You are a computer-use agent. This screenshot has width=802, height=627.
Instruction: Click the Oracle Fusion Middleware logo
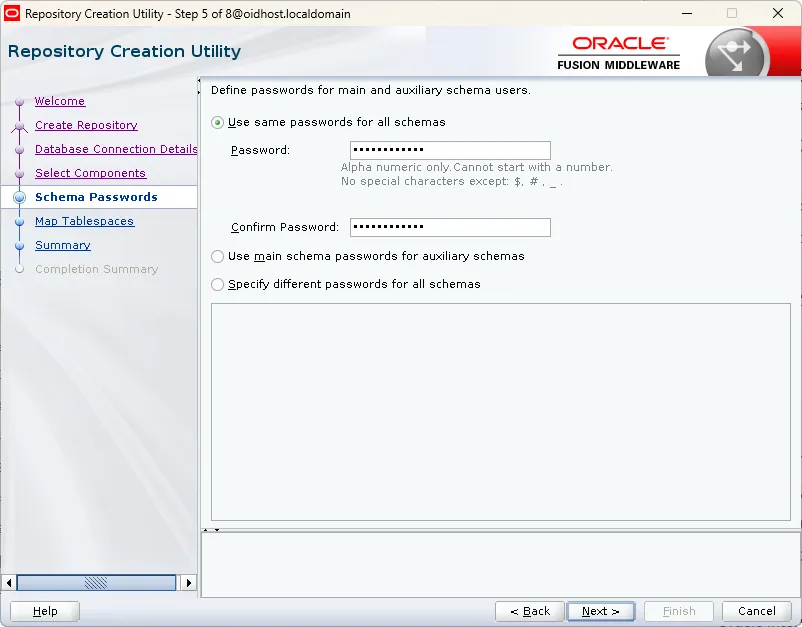pos(619,53)
